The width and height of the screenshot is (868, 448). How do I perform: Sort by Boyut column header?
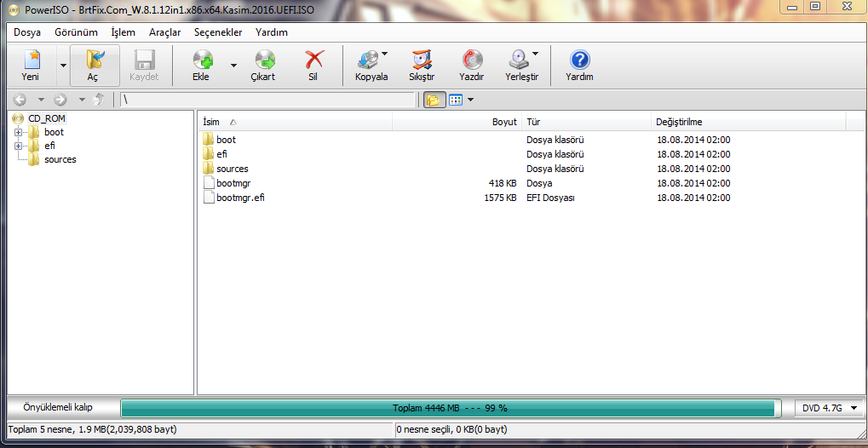click(x=457, y=122)
